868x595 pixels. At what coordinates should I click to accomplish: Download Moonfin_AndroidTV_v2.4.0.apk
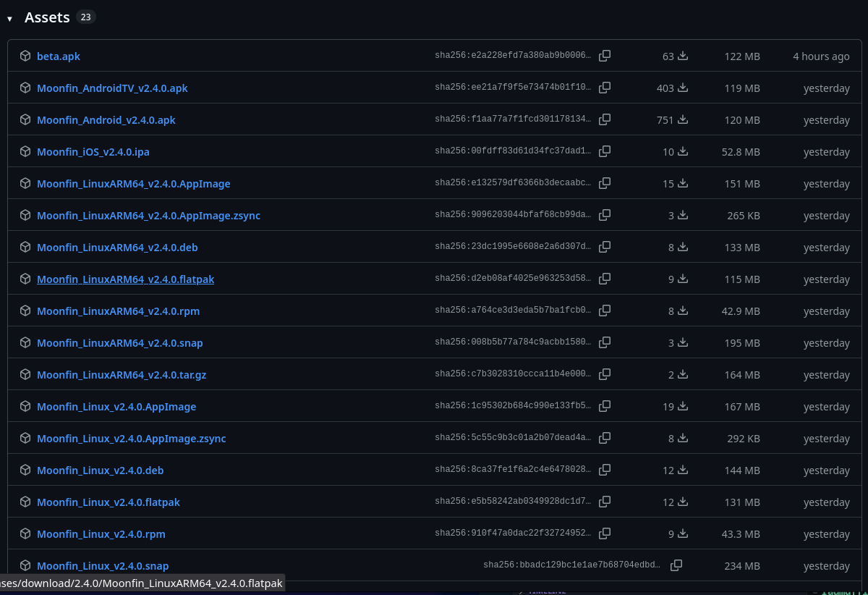[x=112, y=88]
